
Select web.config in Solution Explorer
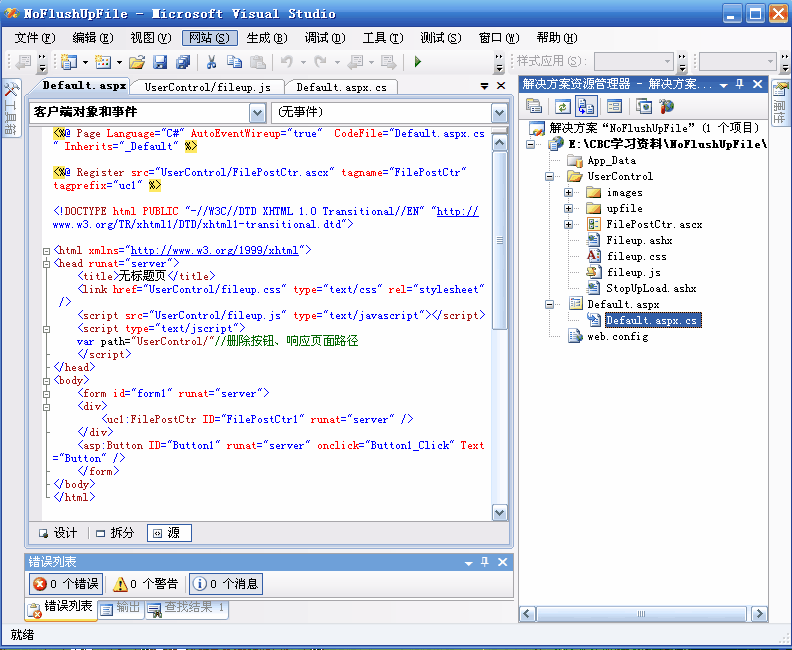[x=617, y=337]
